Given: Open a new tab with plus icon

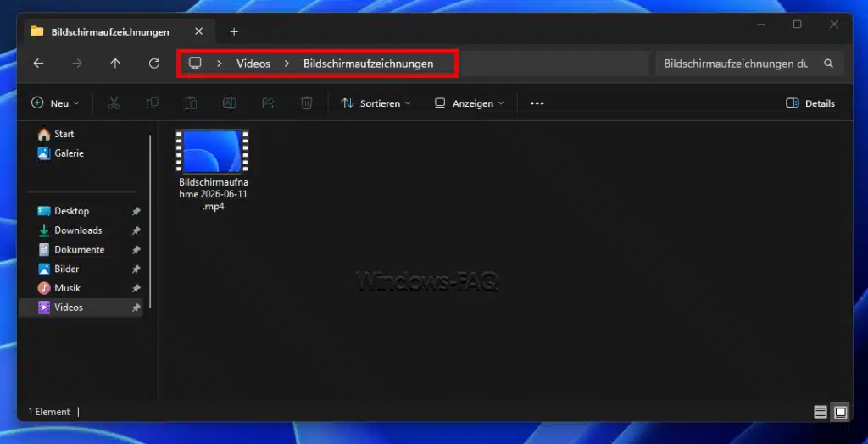Looking at the screenshot, I should [x=234, y=32].
